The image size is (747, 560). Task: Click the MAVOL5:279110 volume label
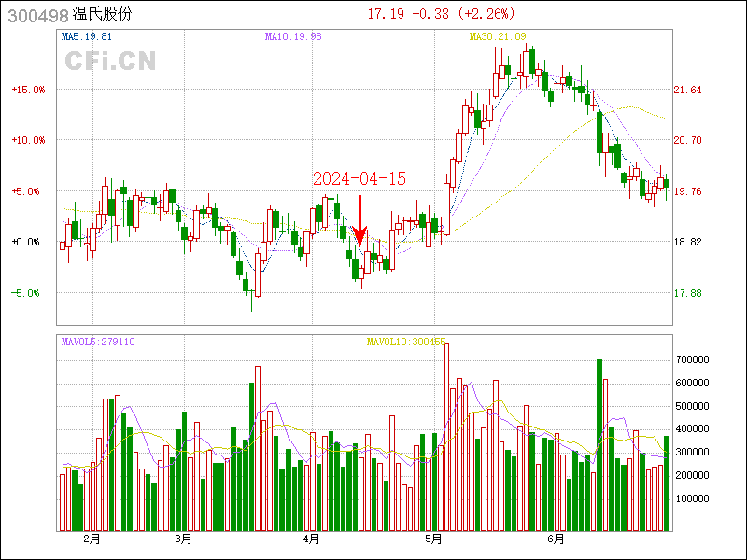[98, 342]
